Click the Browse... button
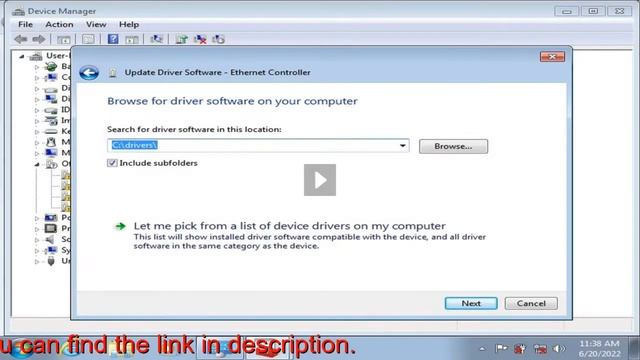This screenshot has width=640, height=360. [x=453, y=146]
